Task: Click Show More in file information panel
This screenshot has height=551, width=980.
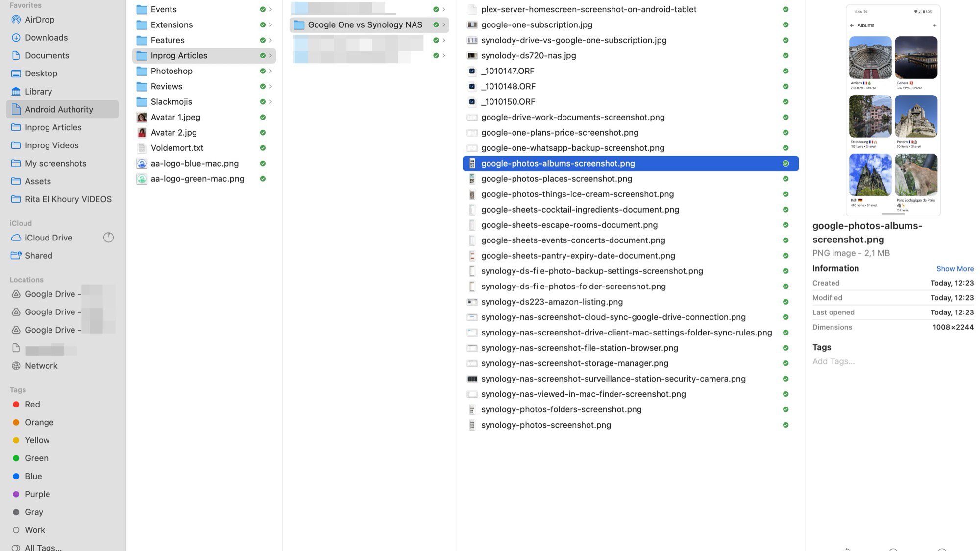Action: click(955, 269)
